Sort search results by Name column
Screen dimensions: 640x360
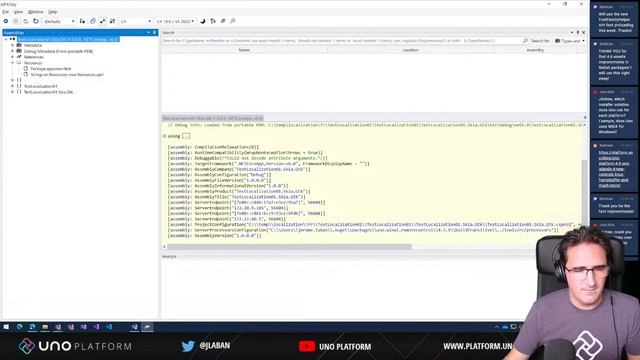click(x=244, y=50)
